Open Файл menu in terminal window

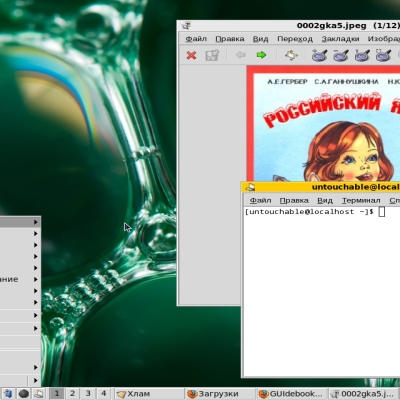[x=260, y=200]
